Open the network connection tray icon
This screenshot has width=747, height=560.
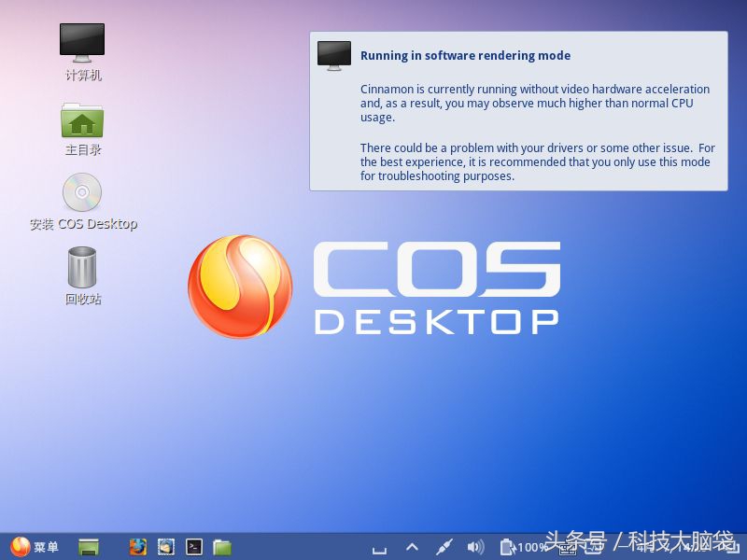[x=444, y=547]
